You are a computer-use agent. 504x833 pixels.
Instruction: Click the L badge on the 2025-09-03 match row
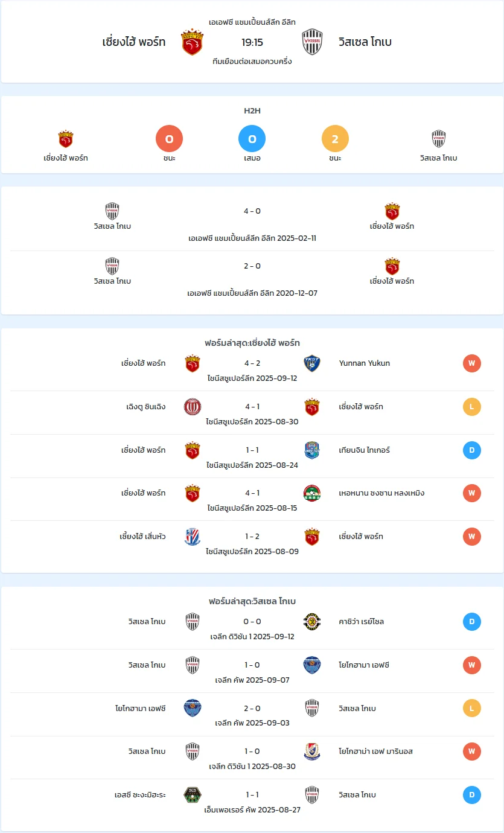(x=472, y=708)
